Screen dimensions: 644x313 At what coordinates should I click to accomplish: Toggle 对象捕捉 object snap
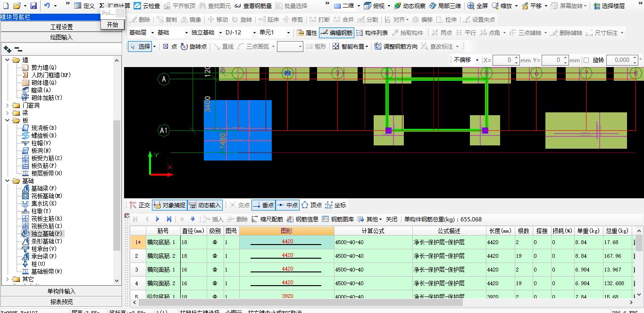pos(169,205)
